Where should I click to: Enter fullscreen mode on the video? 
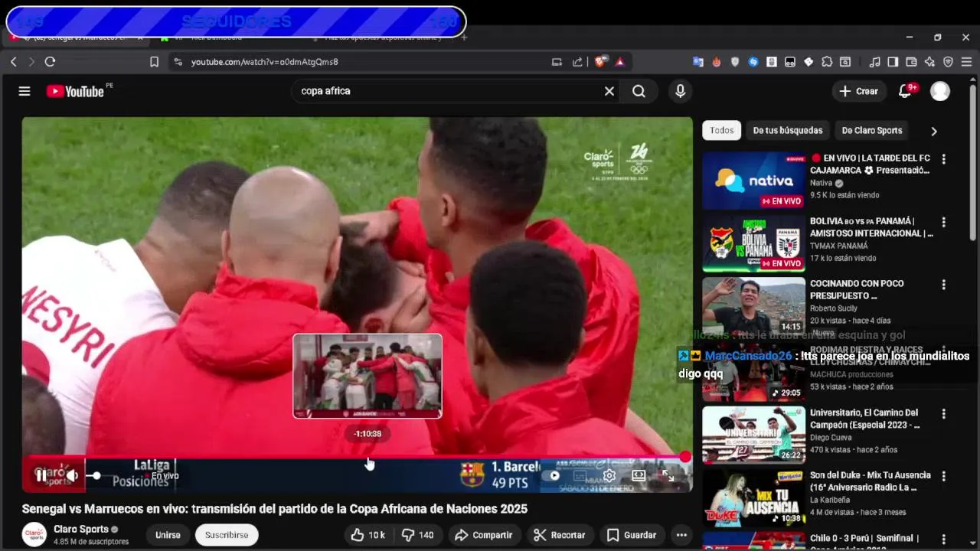click(x=668, y=475)
